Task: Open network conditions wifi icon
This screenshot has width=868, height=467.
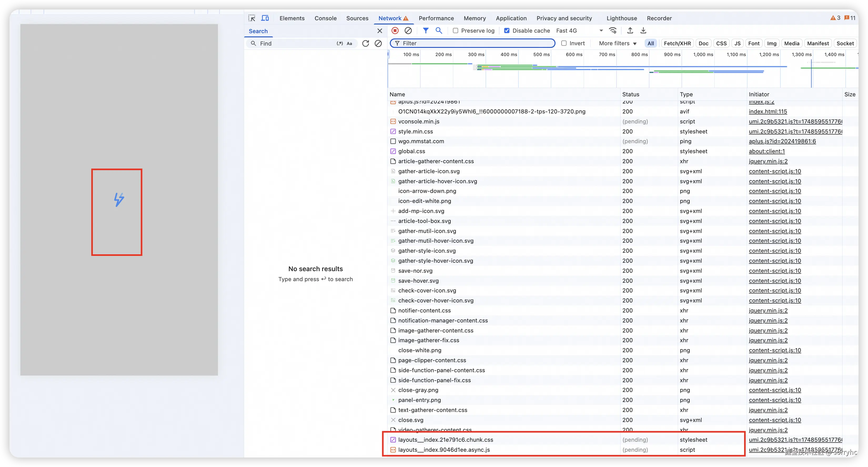Action: (x=613, y=31)
